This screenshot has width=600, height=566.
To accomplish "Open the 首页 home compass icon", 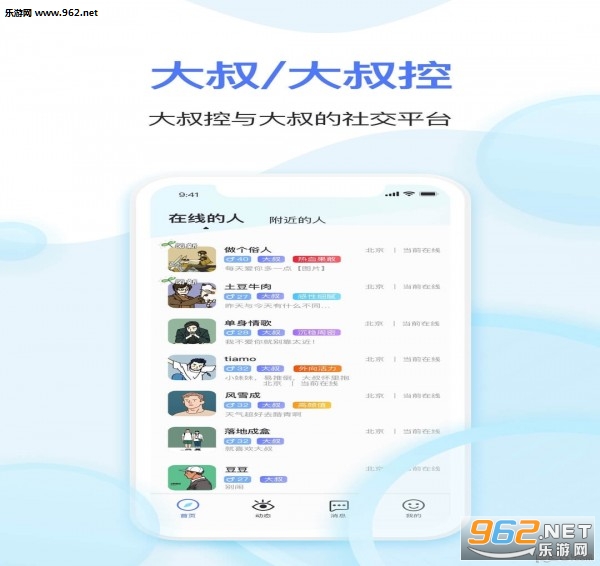I will pos(188,505).
